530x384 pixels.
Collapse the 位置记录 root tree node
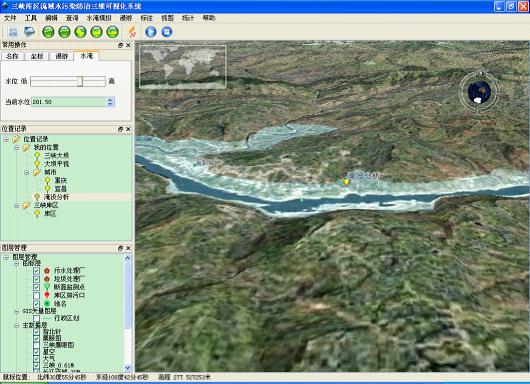point(6,139)
